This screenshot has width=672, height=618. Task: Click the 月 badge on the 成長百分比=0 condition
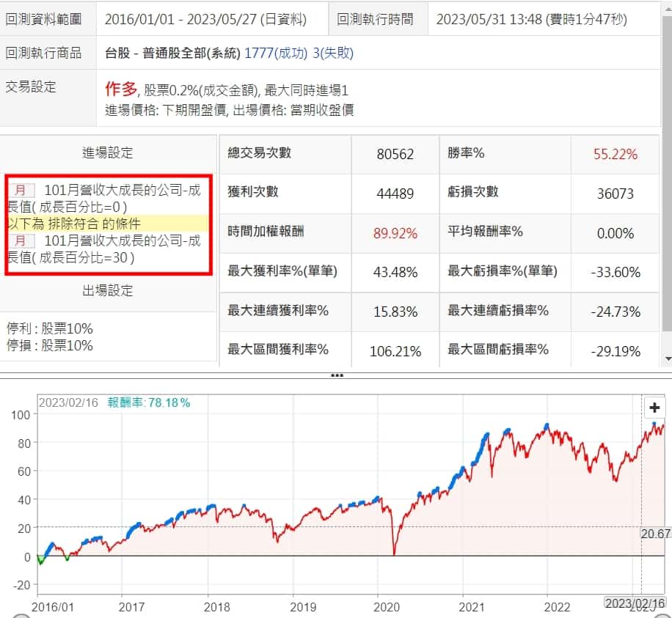coord(21,191)
